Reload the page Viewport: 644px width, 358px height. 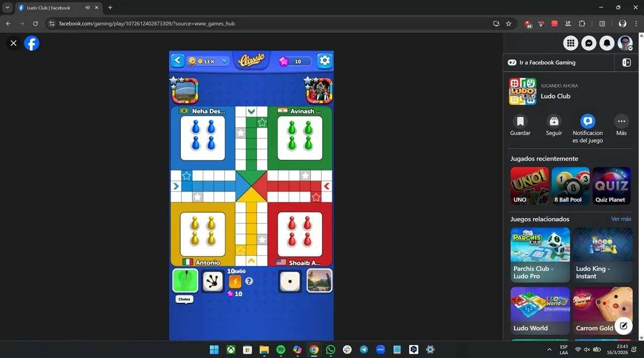click(35, 24)
